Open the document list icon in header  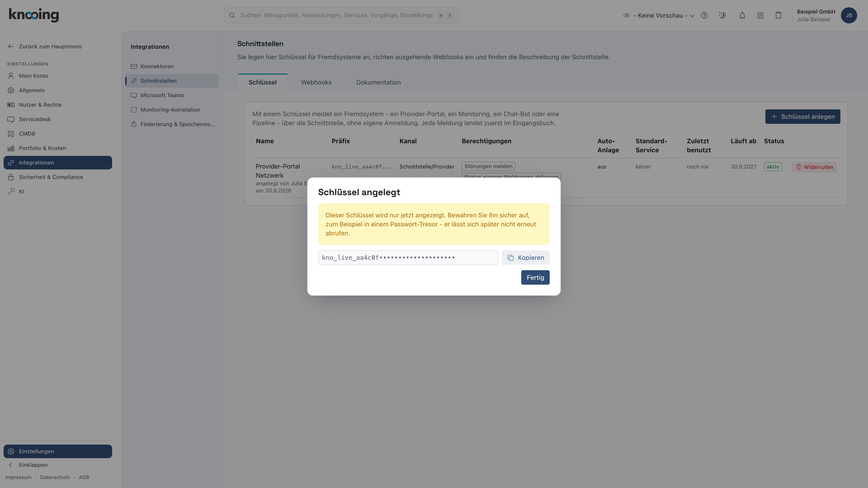[x=760, y=16]
